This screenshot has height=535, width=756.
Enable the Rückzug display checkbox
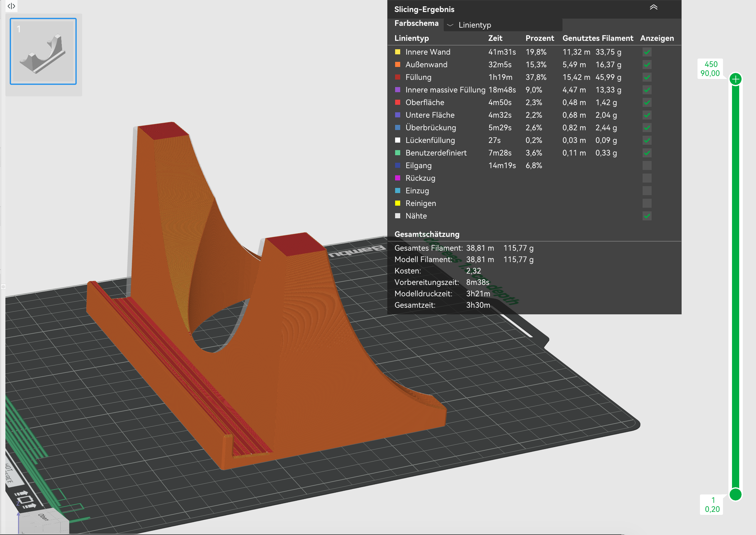tap(647, 178)
